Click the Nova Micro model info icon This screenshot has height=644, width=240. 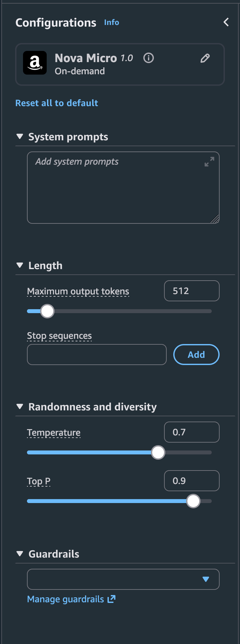pos(149,58)
